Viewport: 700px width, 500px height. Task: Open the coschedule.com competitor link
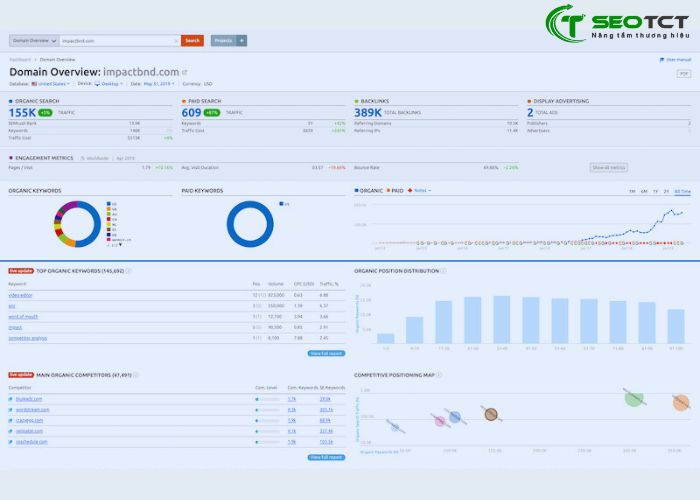point(32,442)
